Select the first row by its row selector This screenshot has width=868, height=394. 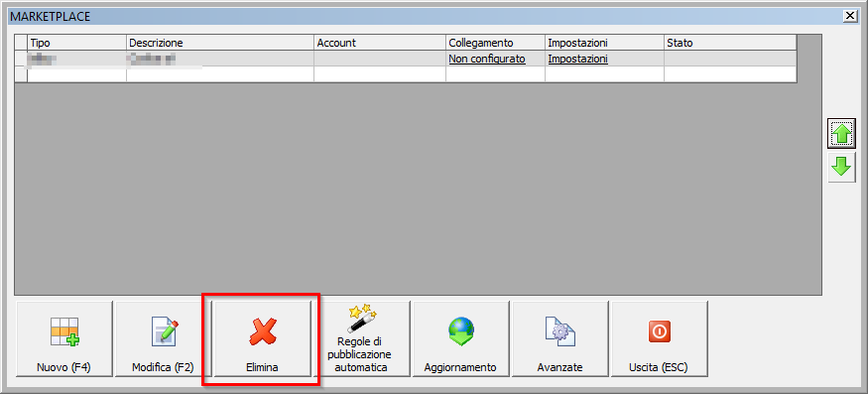21,59
